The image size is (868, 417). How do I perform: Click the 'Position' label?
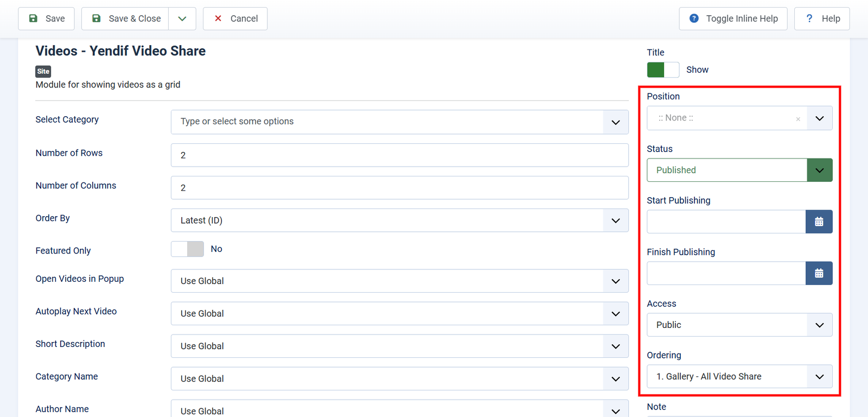[x=663, y=96]
